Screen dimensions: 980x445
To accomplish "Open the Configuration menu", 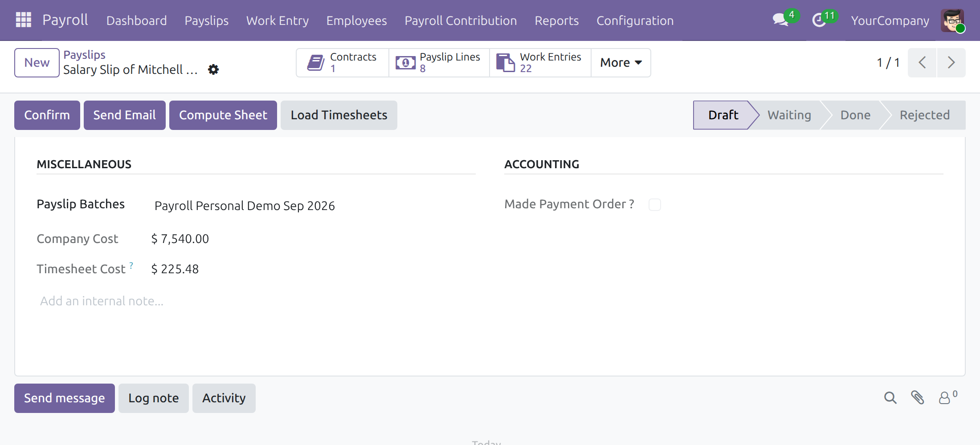I will (635, 20).
